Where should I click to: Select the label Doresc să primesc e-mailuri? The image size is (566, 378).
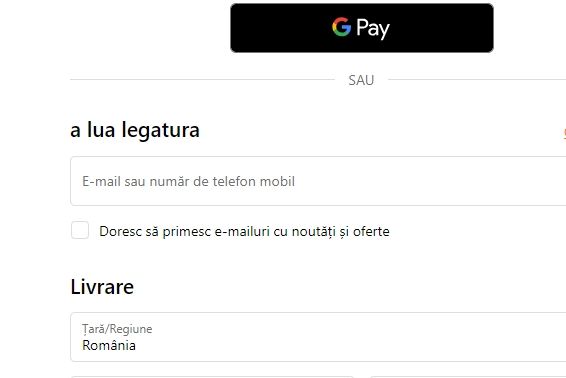(185, 231)
